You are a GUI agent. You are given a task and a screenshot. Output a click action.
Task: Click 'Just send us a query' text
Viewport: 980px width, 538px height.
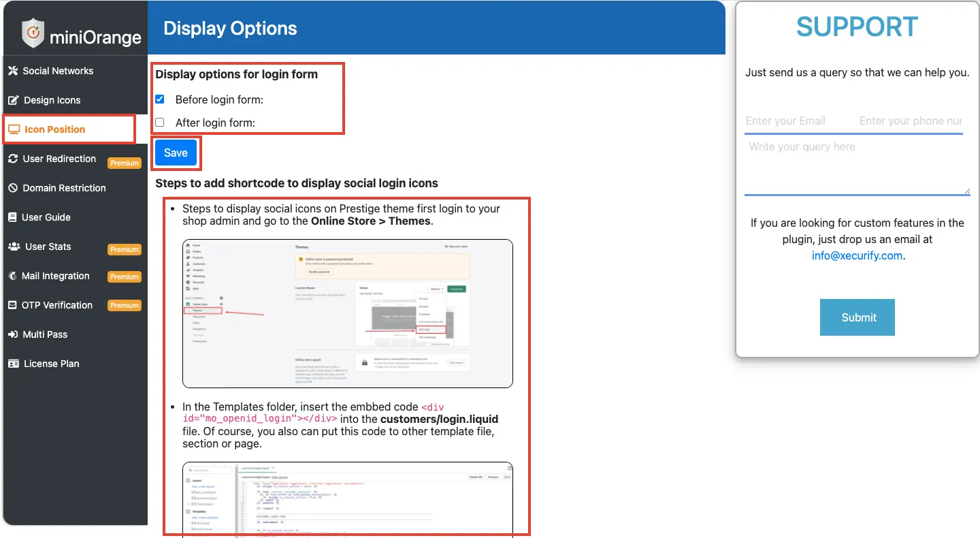(x=857, y=72)
